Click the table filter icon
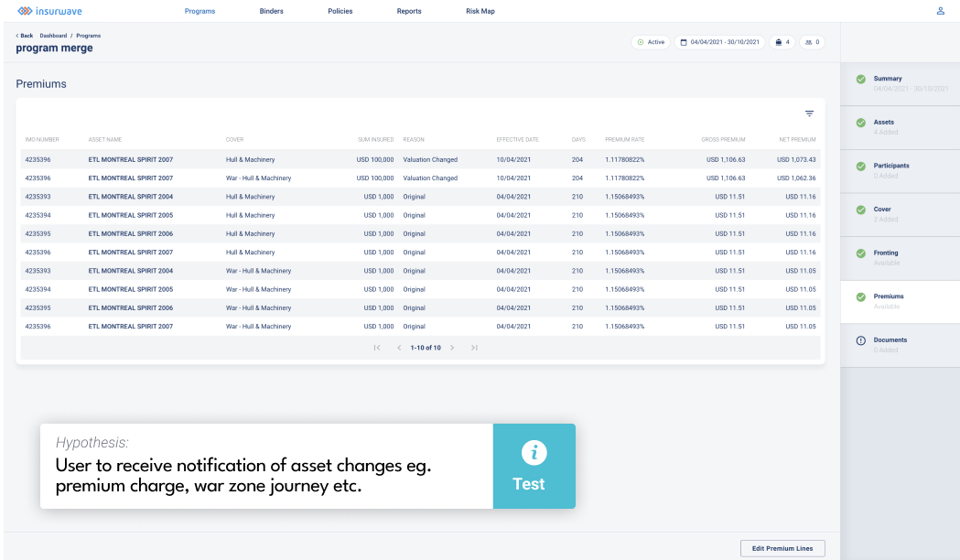960x560 pixels. click(809, 113)
